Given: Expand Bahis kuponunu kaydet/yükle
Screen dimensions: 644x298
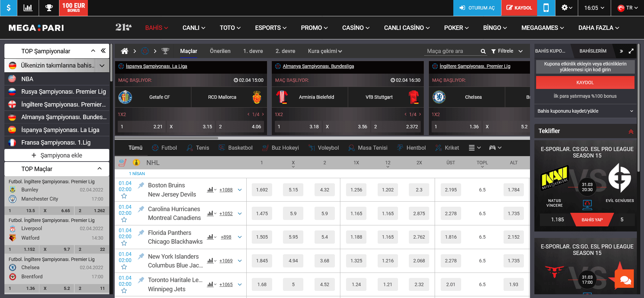Looking at the screenshot, I should (585, 111).
